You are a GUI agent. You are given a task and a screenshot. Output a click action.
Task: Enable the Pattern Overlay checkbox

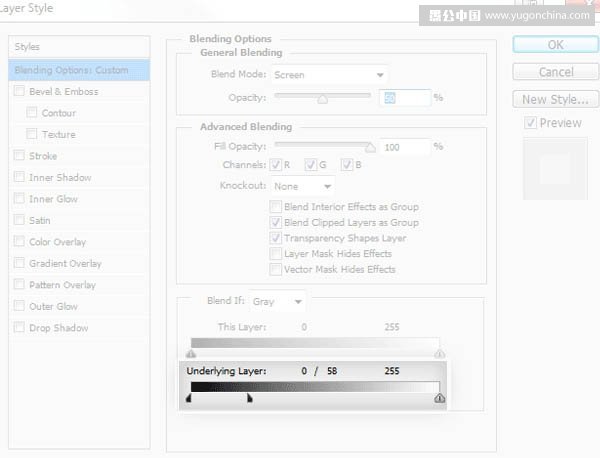(19, 284)
